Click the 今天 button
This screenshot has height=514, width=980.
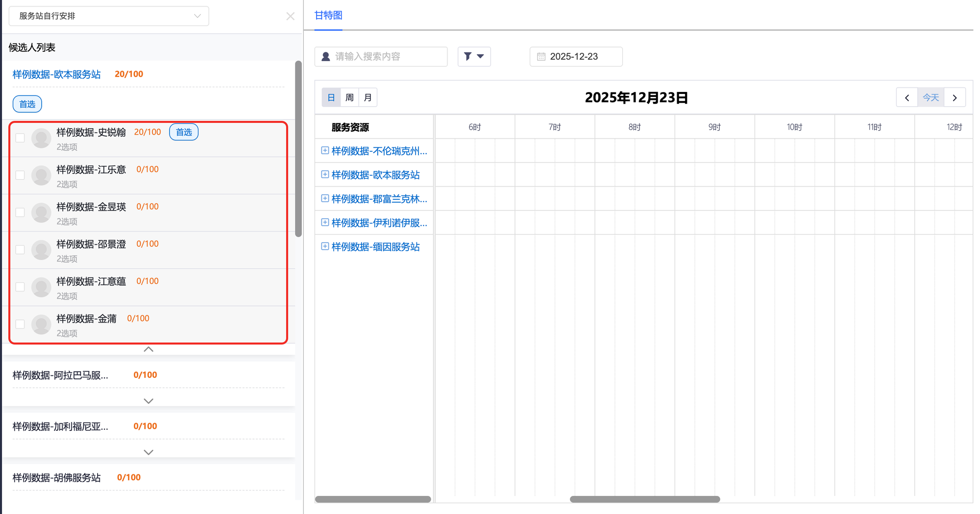[931, 98]
